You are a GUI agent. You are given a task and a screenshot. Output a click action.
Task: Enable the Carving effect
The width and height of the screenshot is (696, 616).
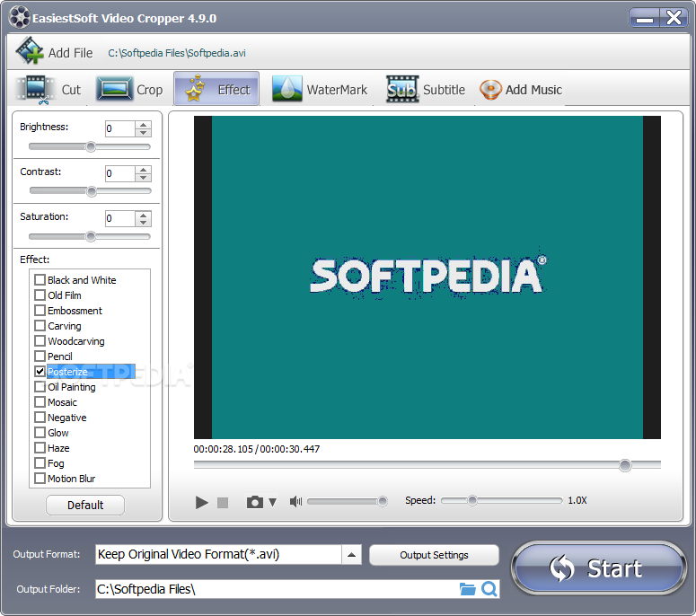click(40, 326)
